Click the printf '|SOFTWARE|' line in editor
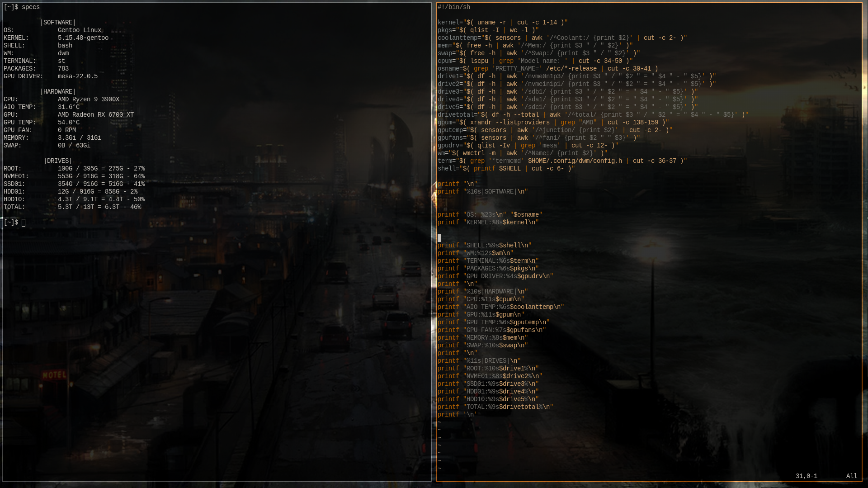The width and height of the screenshot is (868, 488). 483,192
